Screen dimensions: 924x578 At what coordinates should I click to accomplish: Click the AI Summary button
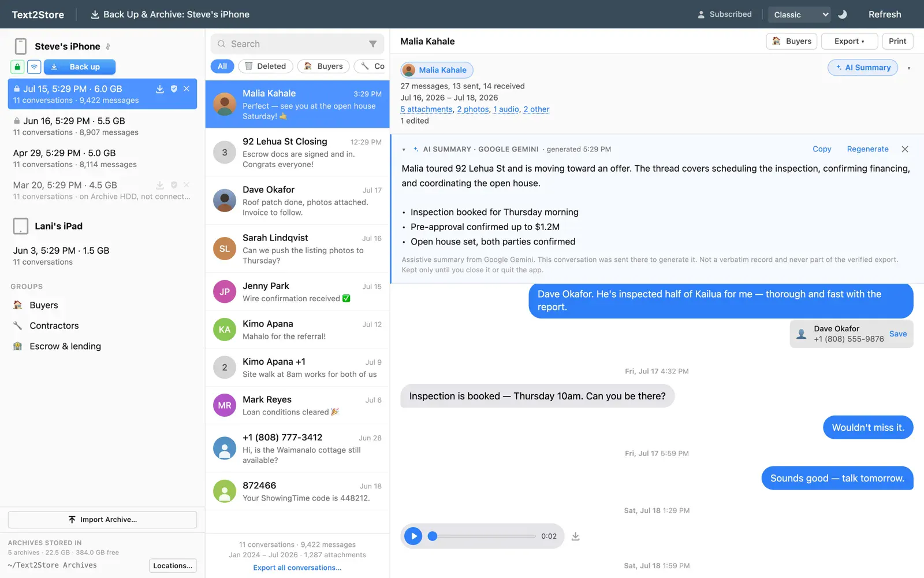click(x=863, y=68)
